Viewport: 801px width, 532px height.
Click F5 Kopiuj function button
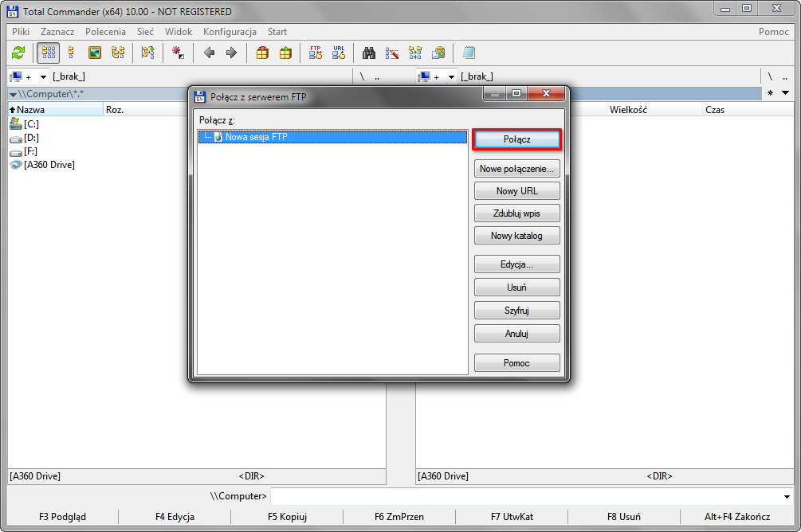click(287, 517)
